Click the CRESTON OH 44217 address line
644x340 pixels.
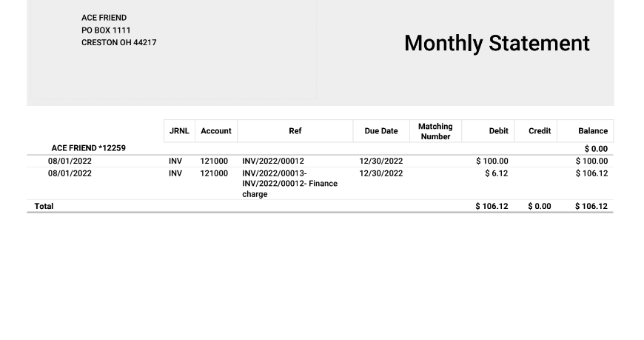click(x=118, y=43)
